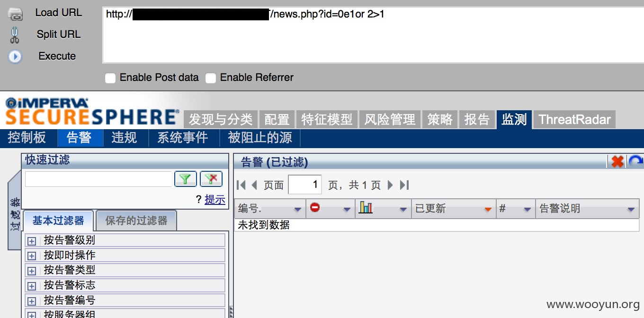Switch to 保存的过滤器 tab
This screenshot has width=644, height=318.
point(136,221)
